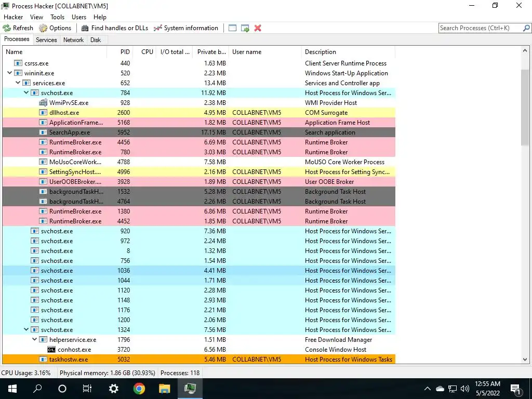Click Processes: 118 status entry
Viewport: 532px width, 399px height.
(180, 373)
